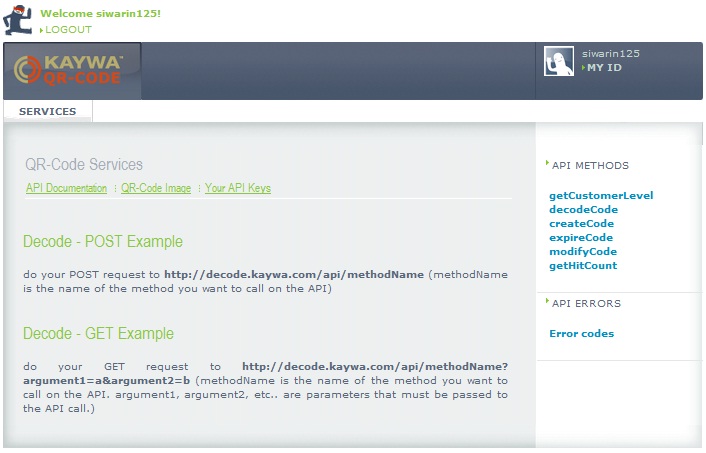Open the createCode API method
This screenshot has width=706, height=453.
click(x=581, y=223)
